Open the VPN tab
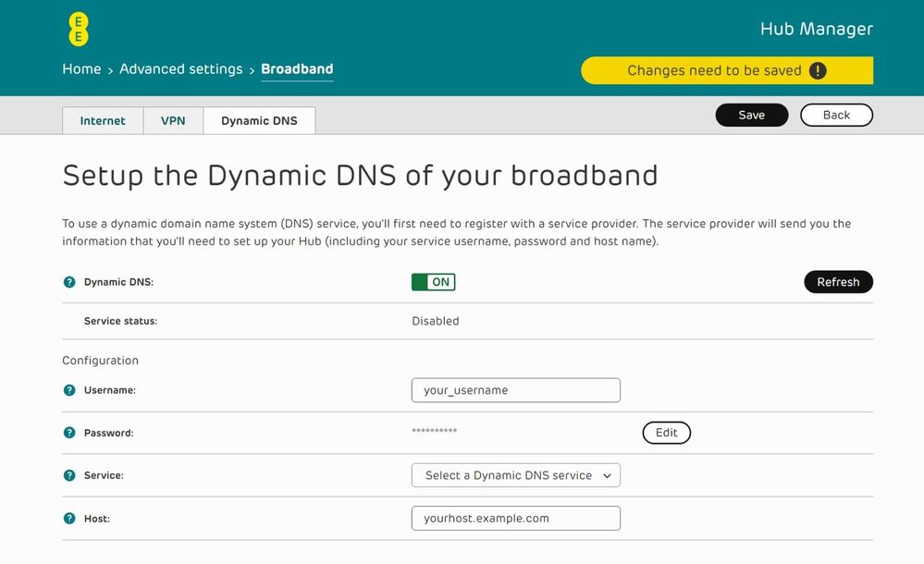 [173, 121]
